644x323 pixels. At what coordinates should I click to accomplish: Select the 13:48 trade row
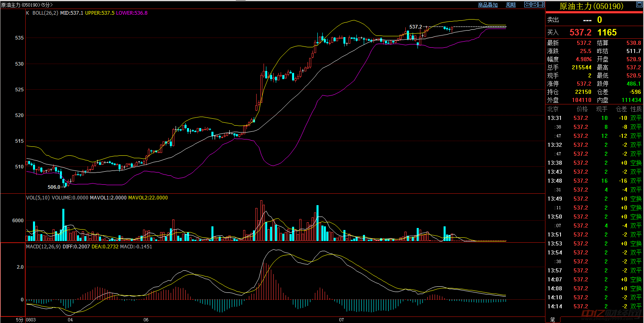point(594,181)
